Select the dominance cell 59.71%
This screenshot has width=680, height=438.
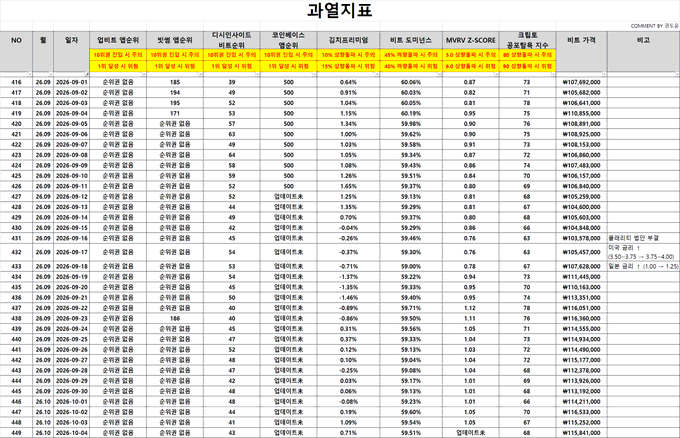411,308
